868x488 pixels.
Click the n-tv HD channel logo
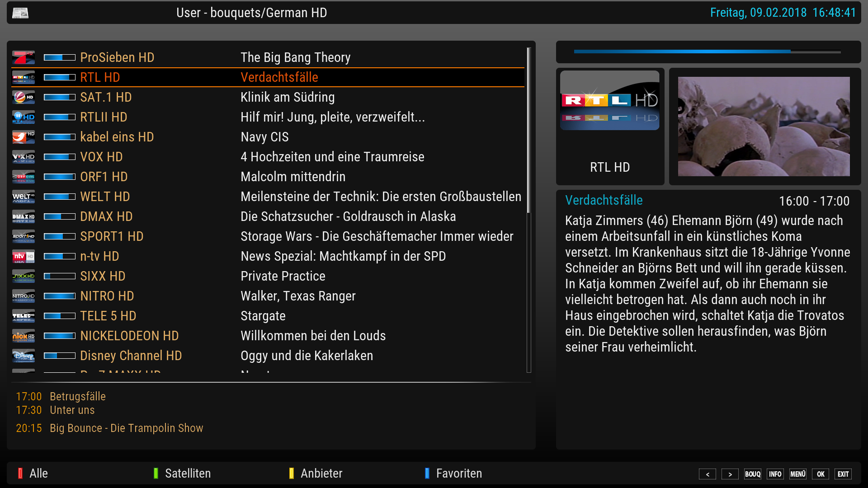(x=23, y=256)
